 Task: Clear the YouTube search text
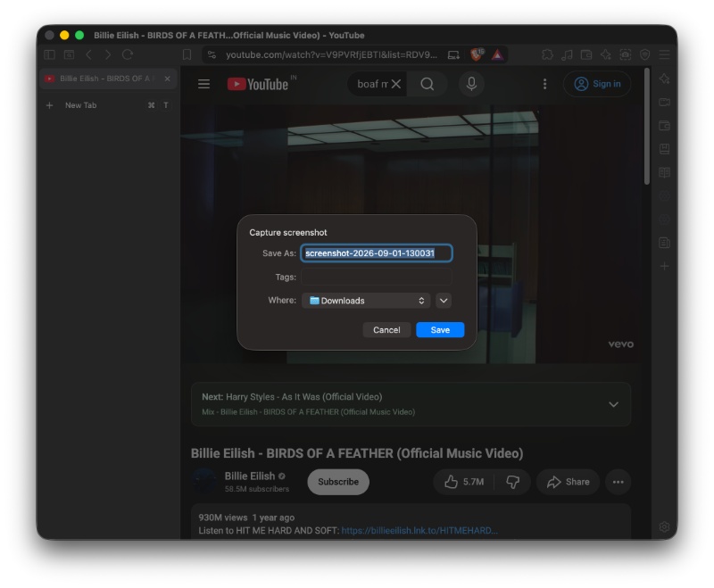396,84
